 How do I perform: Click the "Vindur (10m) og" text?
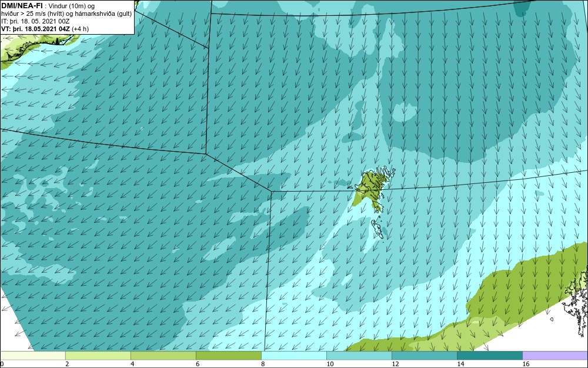point(72,6)
